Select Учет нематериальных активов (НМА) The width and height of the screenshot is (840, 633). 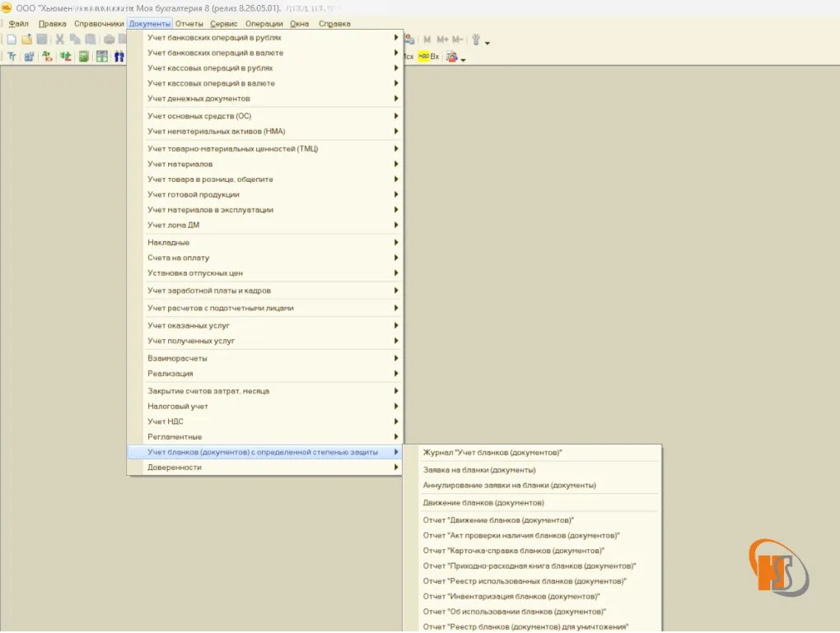(x=265, y=131)
